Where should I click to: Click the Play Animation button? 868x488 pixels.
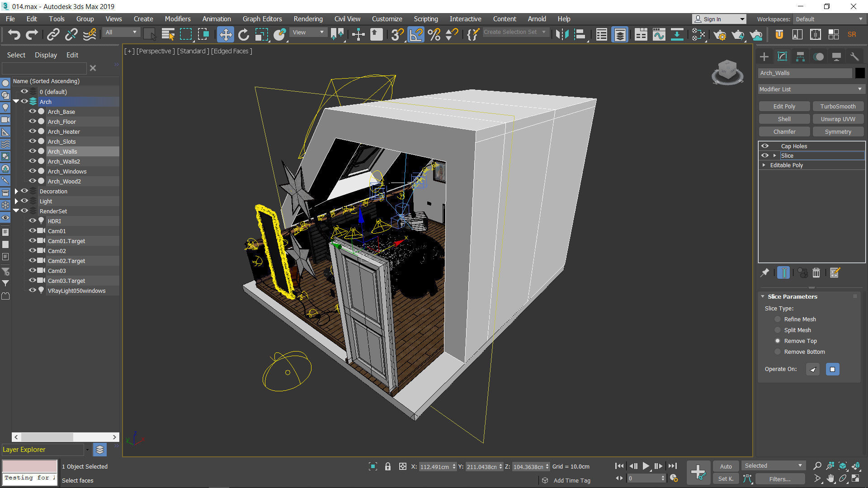point(646,466)
